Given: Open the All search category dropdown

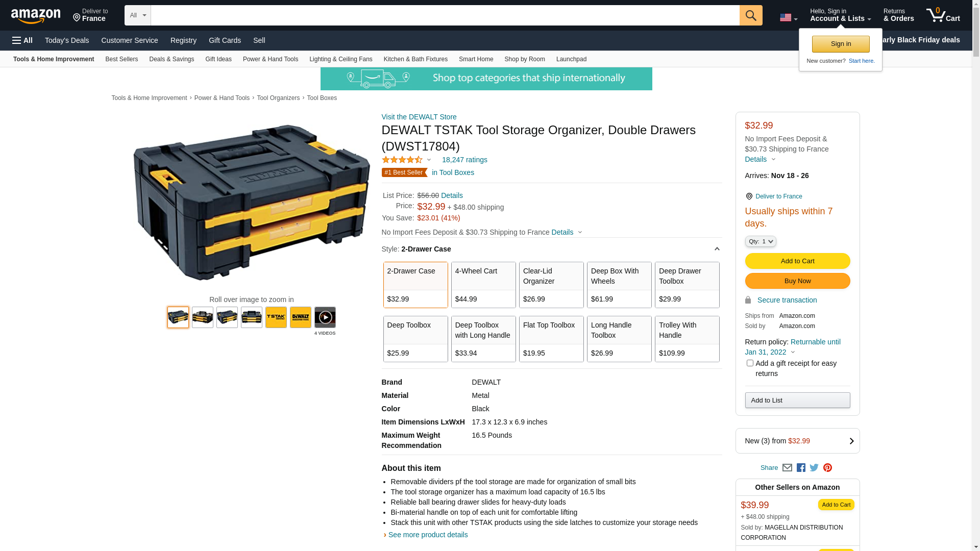Looking at the screenshot, I should click(137, 15).
